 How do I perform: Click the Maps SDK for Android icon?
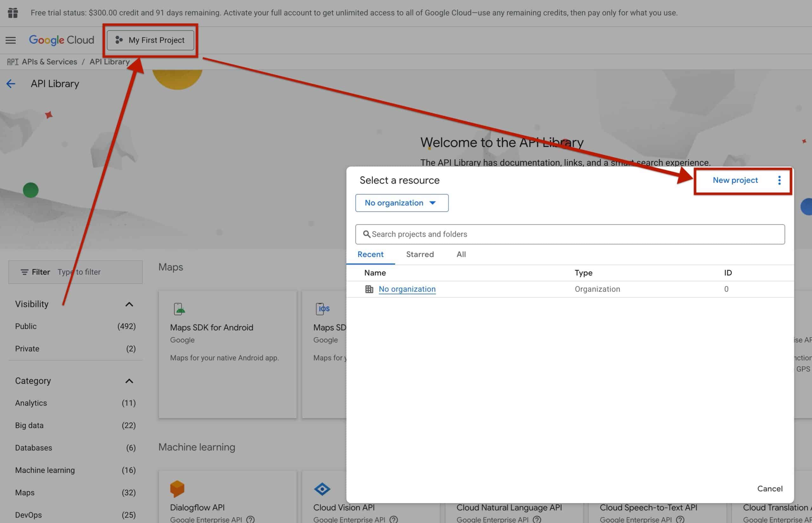pos(179,309)
